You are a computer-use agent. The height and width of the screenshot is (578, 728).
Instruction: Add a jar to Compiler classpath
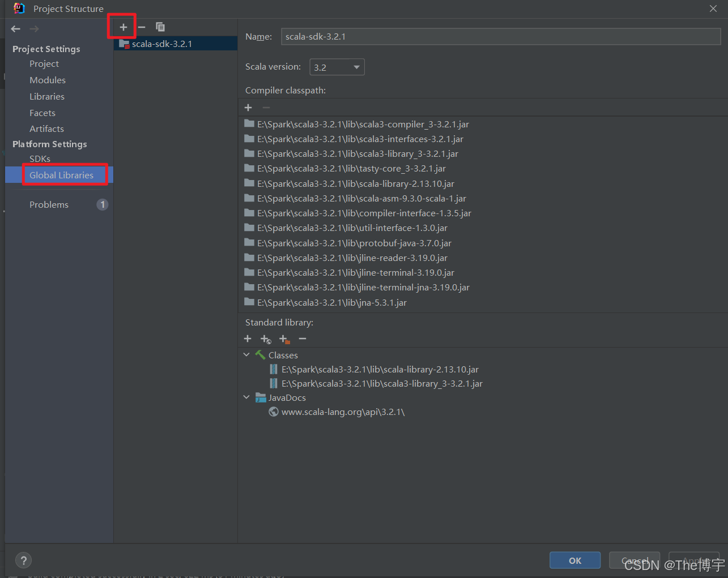[x=248, y=108]
